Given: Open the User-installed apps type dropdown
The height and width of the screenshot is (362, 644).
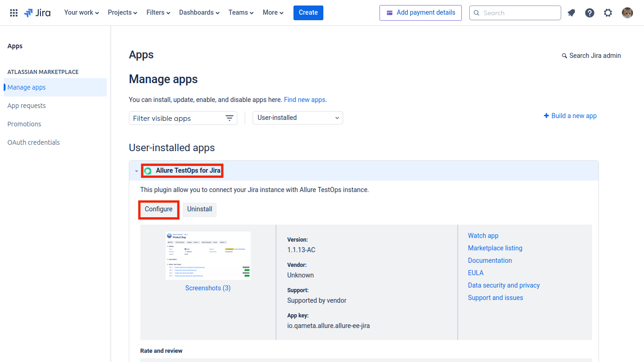Looking at the screenshot, I should (x=298, y=118).
